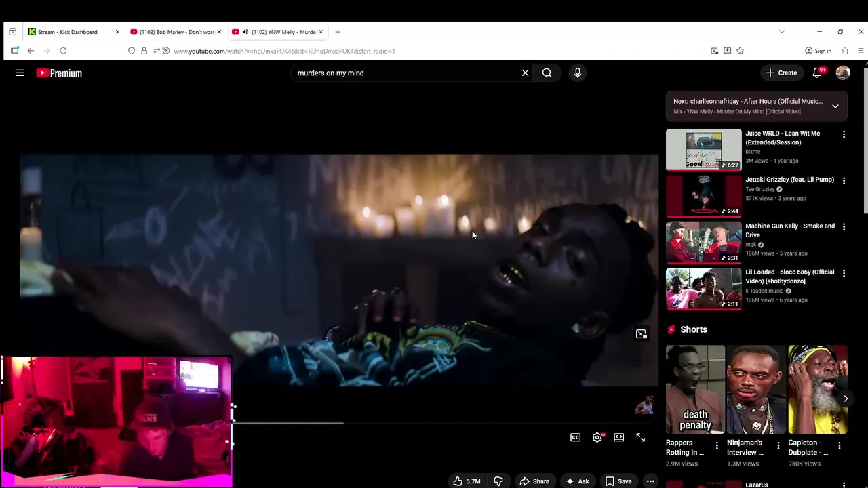Install the site app from the address bar
The height and width of the screenshot is (488, 868).
point(727,51)
